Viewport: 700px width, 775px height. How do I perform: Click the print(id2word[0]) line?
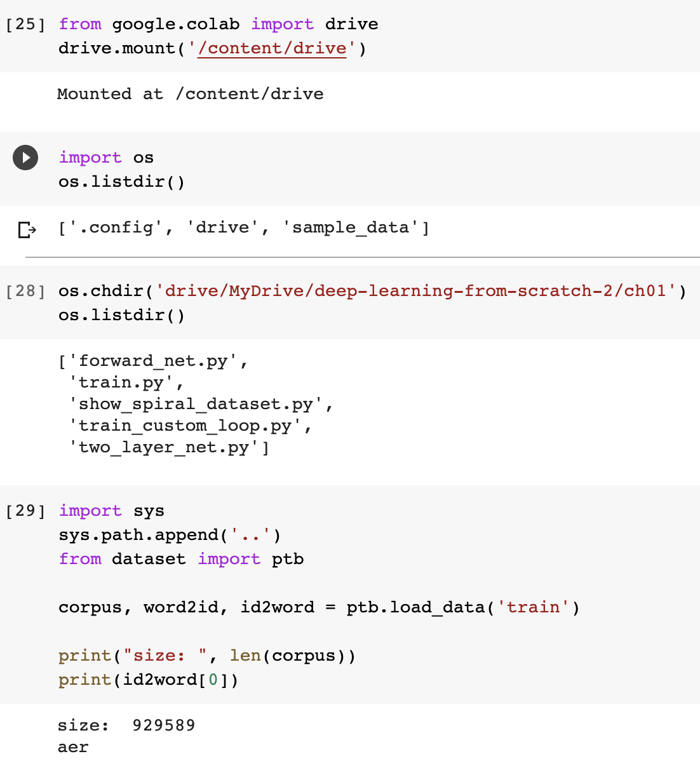(149, 680)
